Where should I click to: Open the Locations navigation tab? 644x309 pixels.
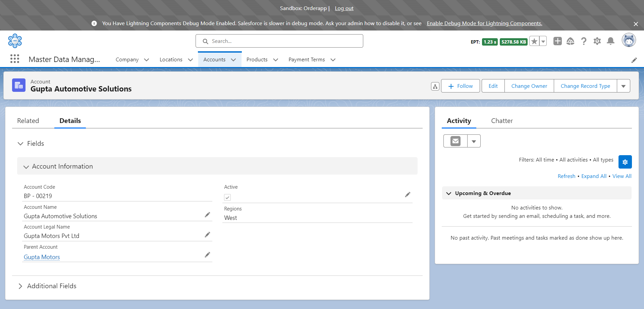[171, 60]
